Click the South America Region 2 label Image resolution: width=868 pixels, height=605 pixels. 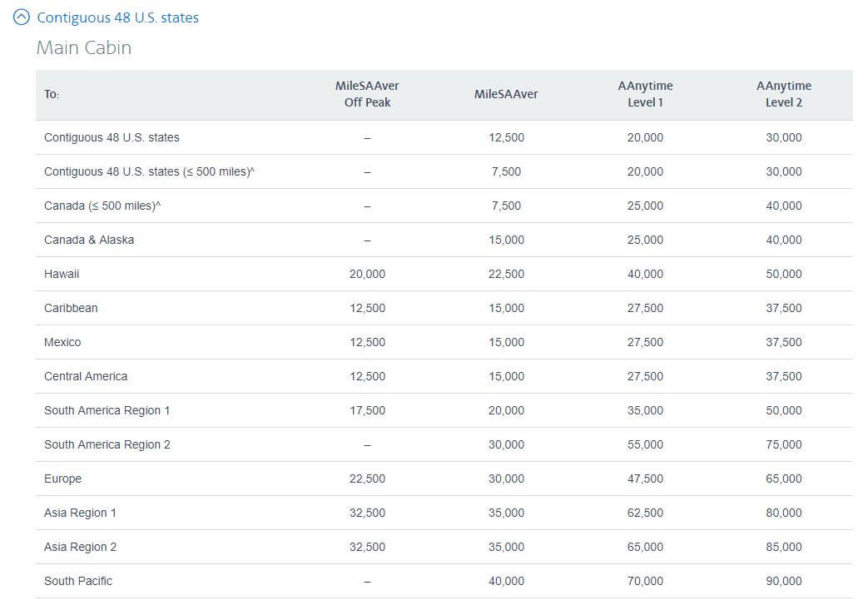tap(107, 444)
